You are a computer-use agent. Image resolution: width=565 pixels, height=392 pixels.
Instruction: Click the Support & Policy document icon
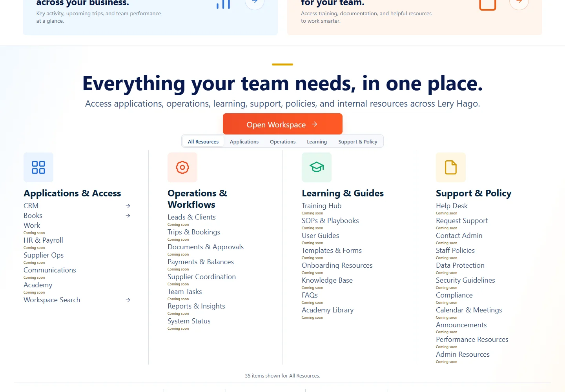tap(451, 167)
